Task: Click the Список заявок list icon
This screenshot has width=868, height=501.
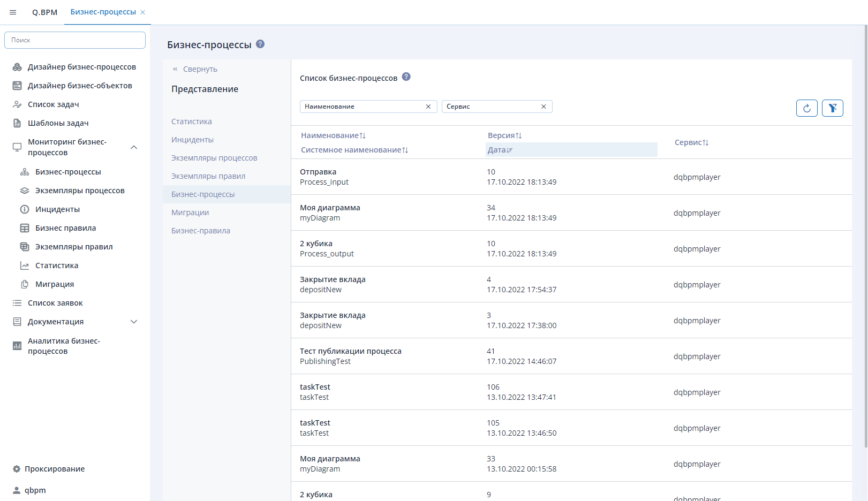Action: point(17,303)
